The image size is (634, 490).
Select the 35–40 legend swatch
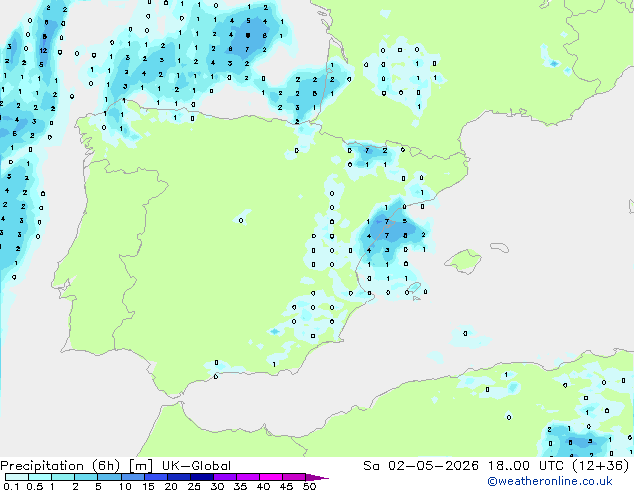coord(247,477)
